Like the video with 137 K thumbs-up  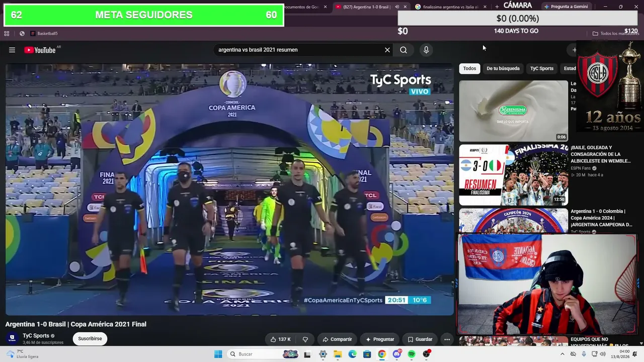point(280,339)
